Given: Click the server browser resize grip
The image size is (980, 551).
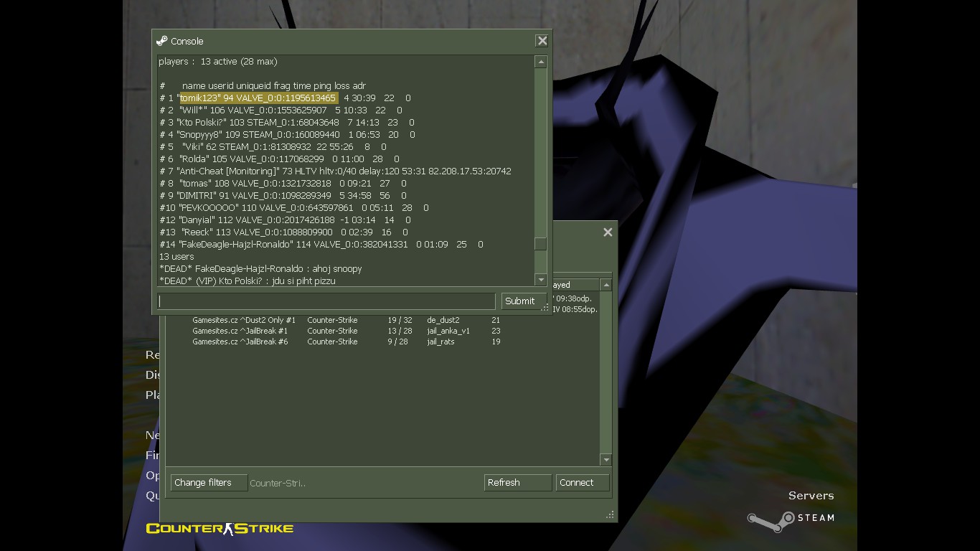Looking at the screenshot, I should [x=610, y=515].
